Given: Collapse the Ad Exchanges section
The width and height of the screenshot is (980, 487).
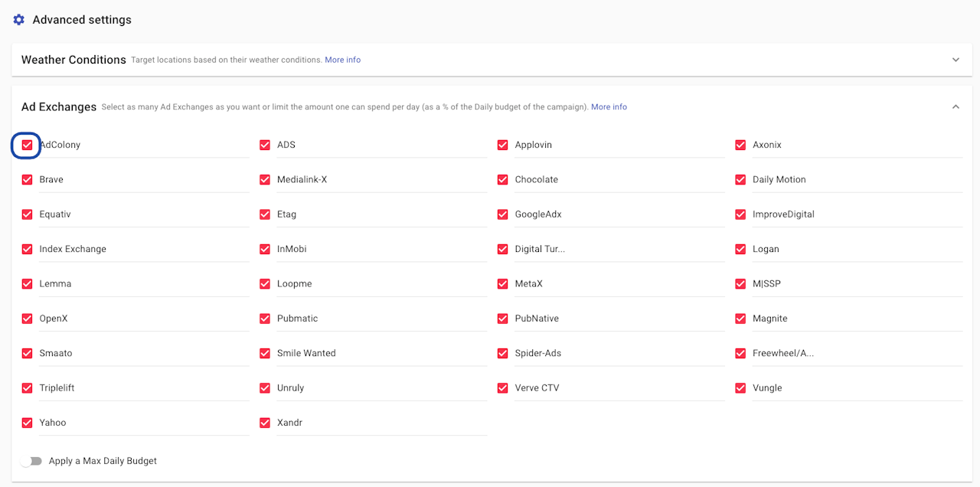Looking at the screenshot, I should pos(955,107).
